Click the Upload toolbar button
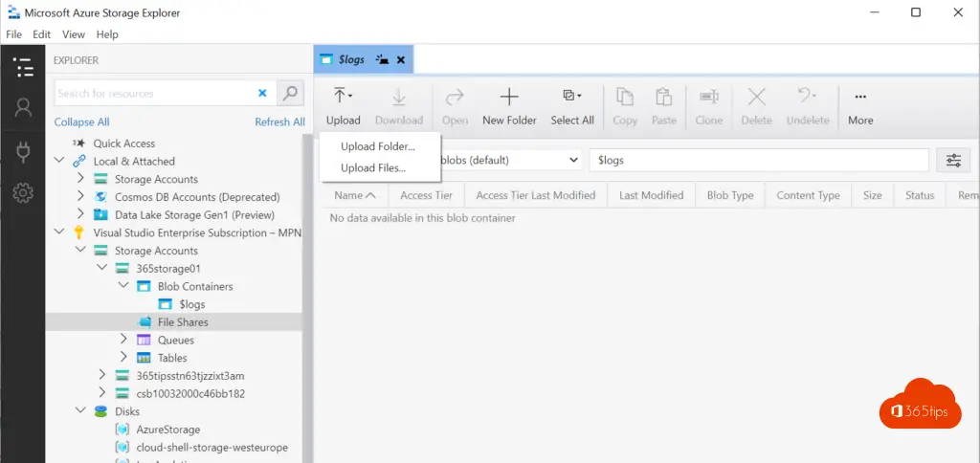This screenshot has width=980, height=463. pyautogui.click(x=344, y=106)
